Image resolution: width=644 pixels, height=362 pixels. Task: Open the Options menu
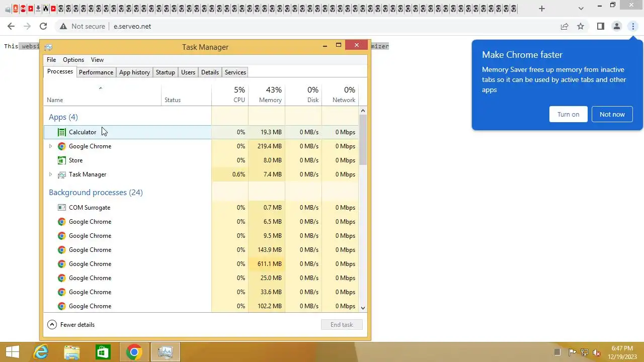73,60
